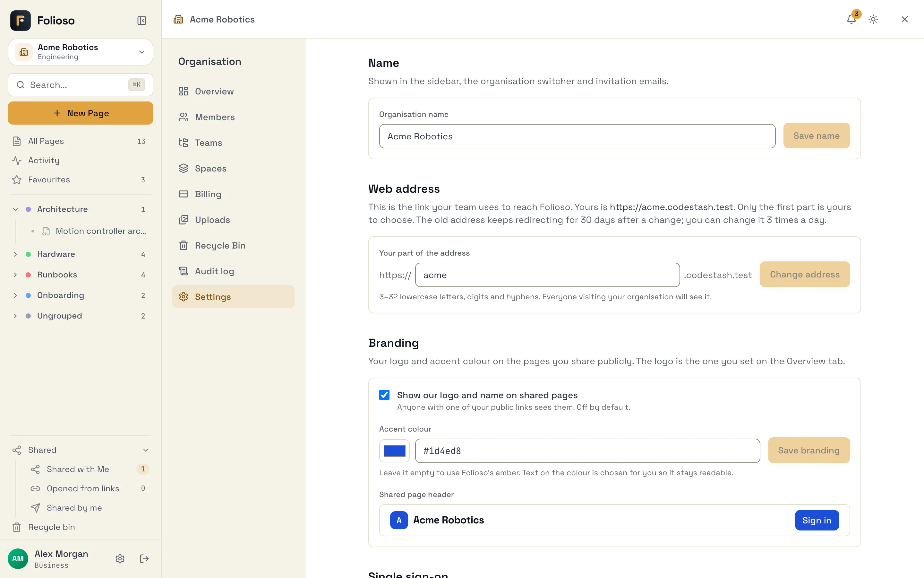Click the Acme Robotics header building icon
The height and width of the screenshot is (578, 924).
click(178, 19)
